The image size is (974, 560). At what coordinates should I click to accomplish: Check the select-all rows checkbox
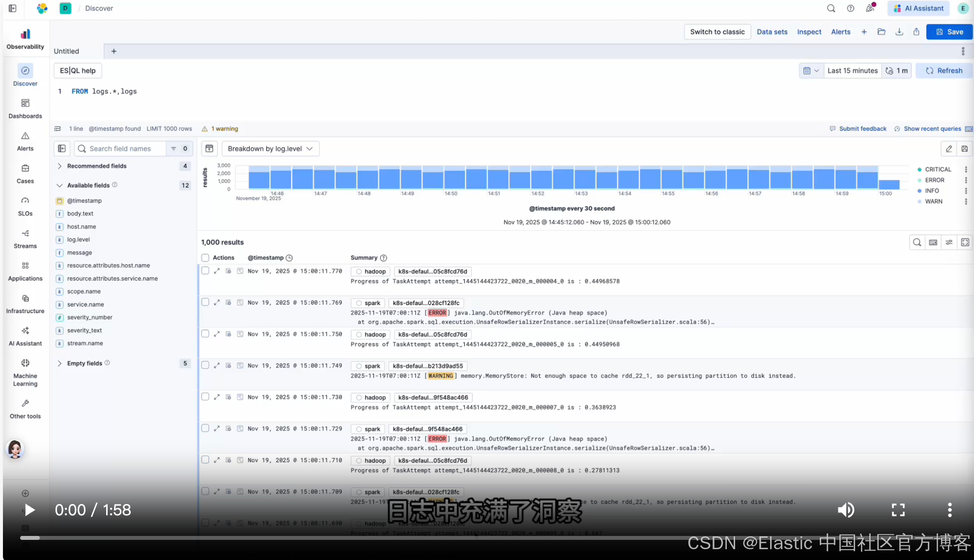205,258
